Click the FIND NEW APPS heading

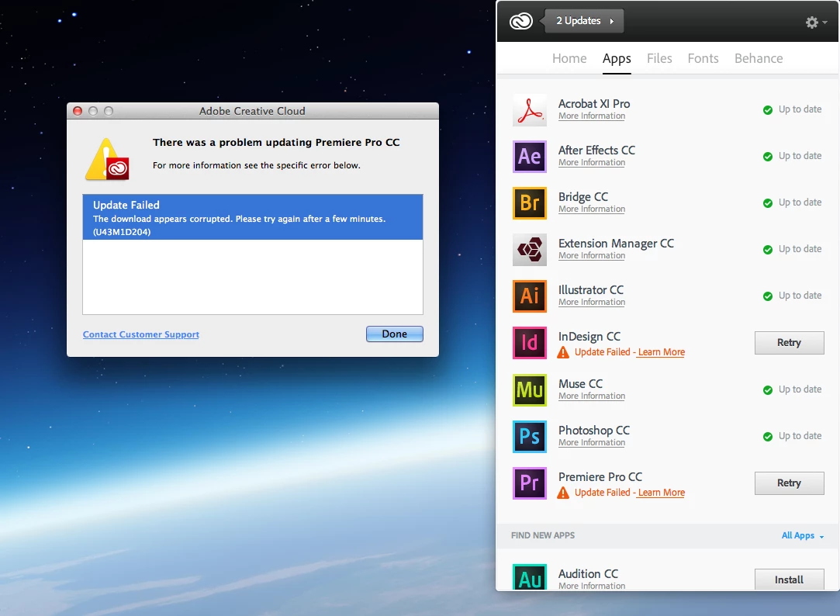pos(543,535)
